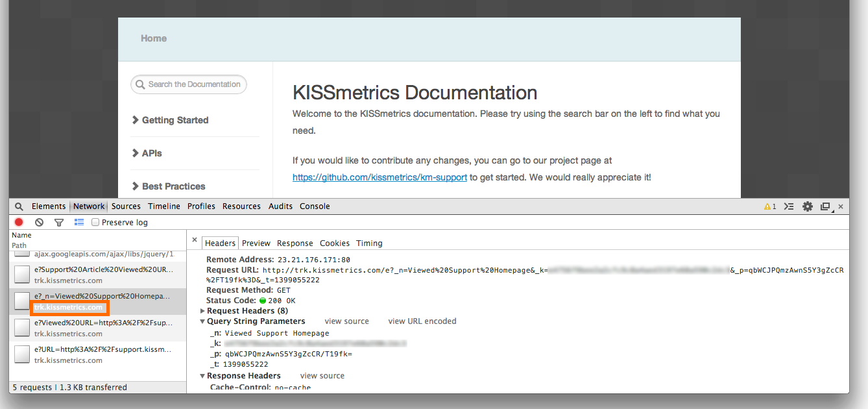Click the Home link in page header

point(154,38)
